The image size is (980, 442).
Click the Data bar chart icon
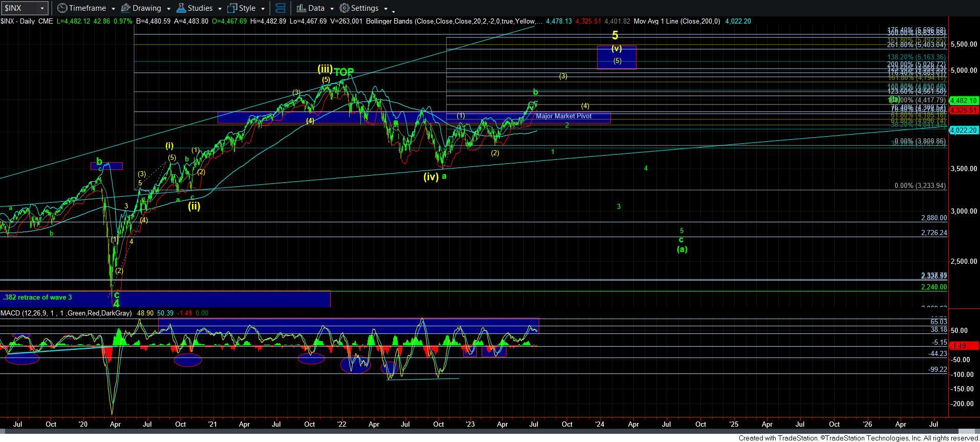coord(301,8)
